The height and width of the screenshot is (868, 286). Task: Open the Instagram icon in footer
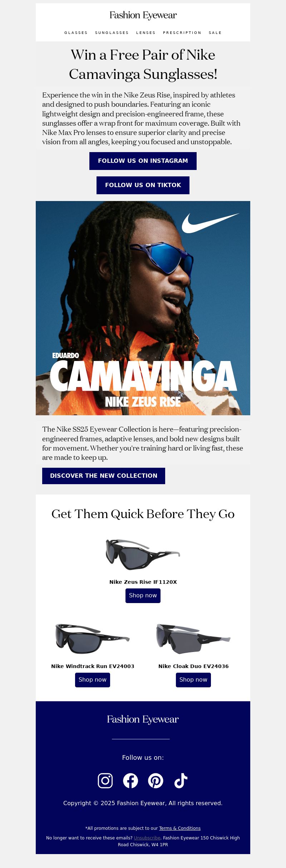(105, 781)
